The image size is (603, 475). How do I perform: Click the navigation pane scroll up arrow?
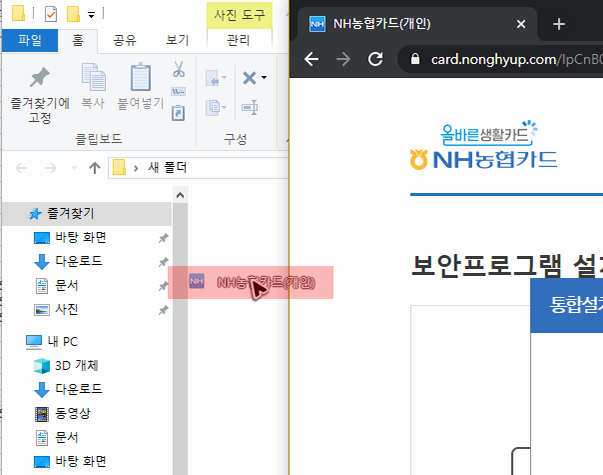(x=180, y=195)
